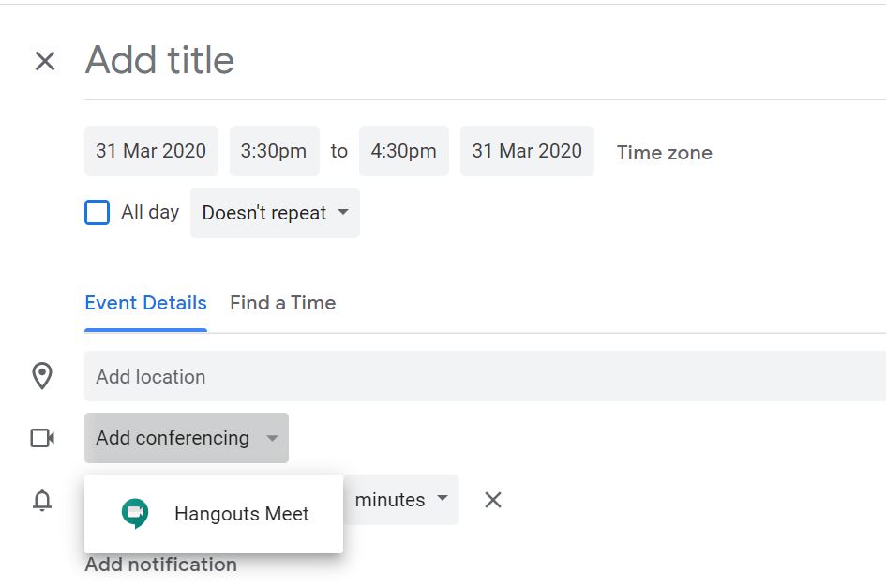Focus the Add location field
Image resolution: width=886 pixels, height=588 pixels.
[469, 376]
